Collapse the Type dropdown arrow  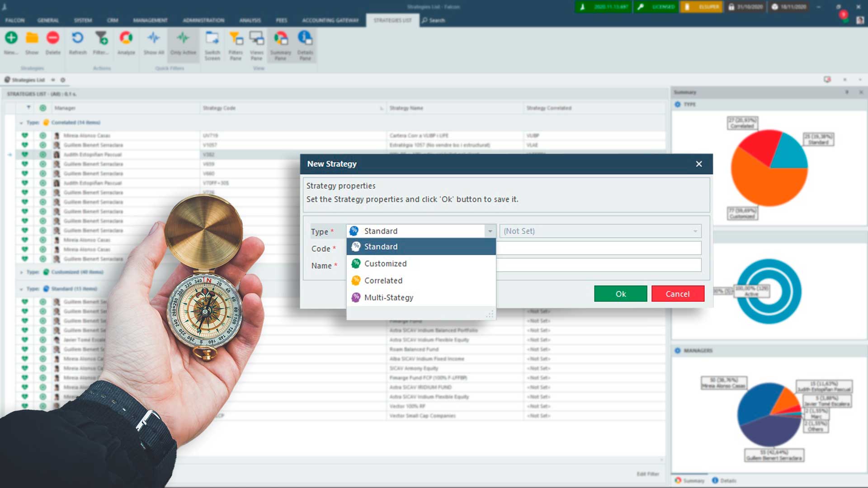490,231
